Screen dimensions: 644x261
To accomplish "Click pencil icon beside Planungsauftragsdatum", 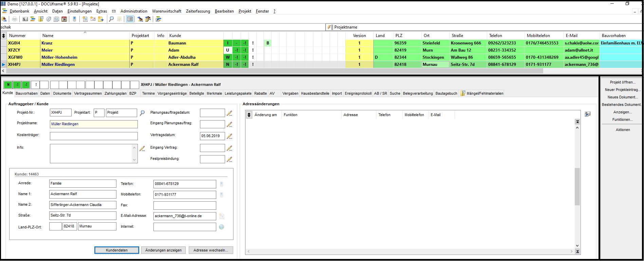I will pos(229,113).
